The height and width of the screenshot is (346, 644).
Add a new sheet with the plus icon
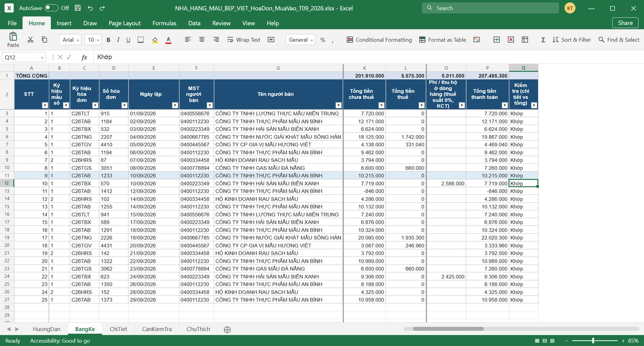click(x=227, y=330)
